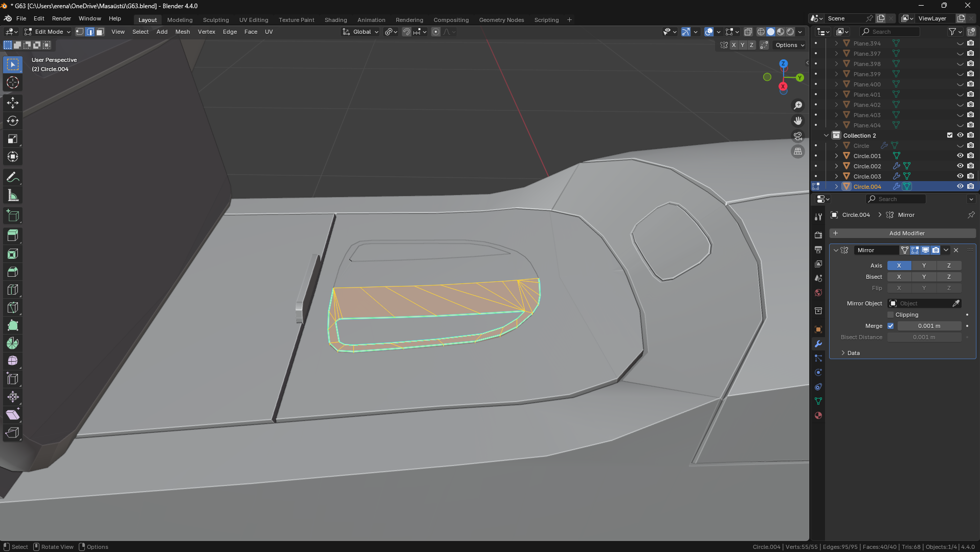980x552 pixels.
Task: Open the Shading workspace tab
Action: [336, 20]
